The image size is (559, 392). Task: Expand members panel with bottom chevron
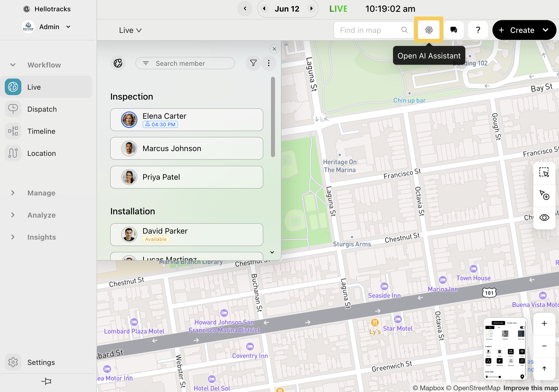click(x=272, y=252)
